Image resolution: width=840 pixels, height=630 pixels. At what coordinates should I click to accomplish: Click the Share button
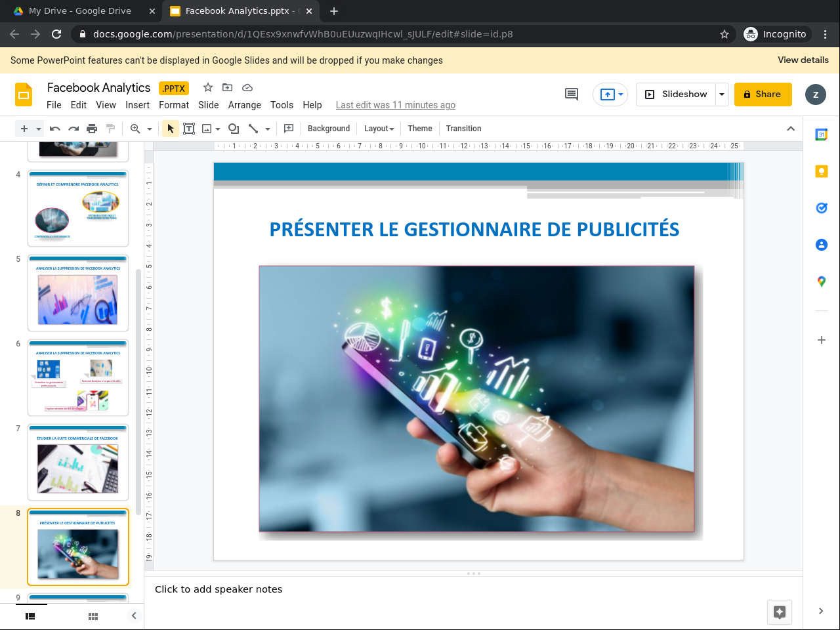click(x=763, y=94)
